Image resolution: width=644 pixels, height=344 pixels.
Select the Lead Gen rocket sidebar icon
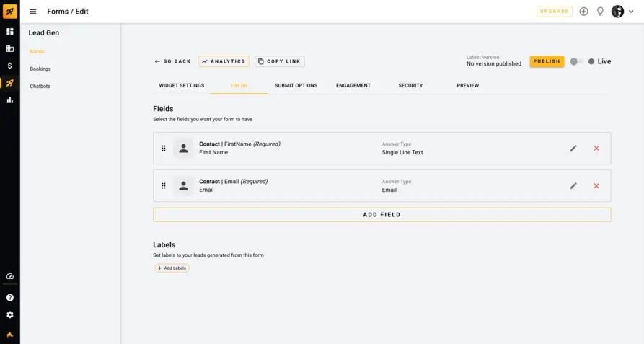coord(10,83)
